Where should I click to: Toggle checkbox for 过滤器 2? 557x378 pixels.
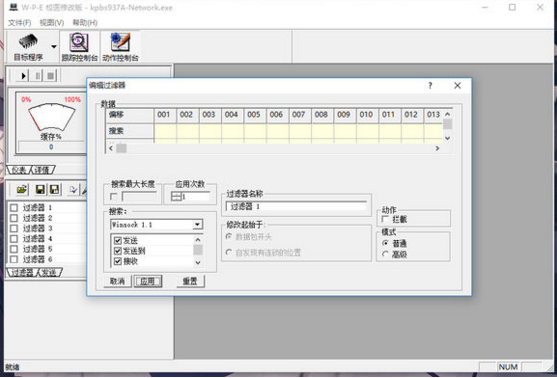[x=14, y=218]
